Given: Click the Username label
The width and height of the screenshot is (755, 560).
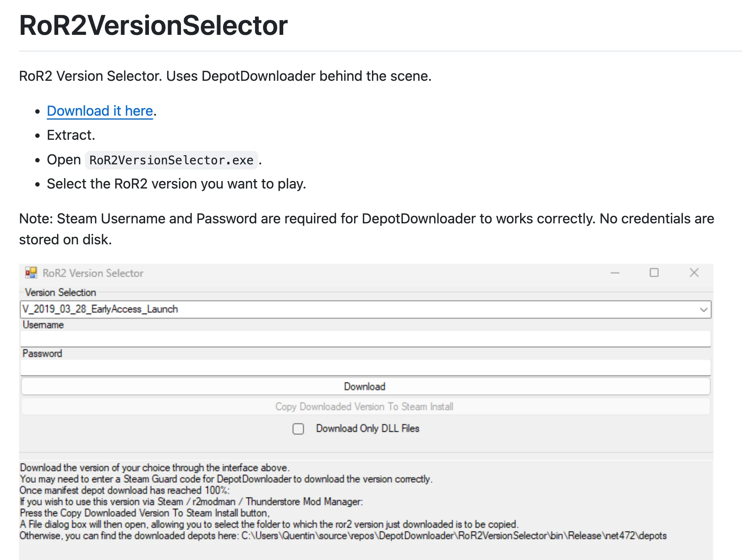Looking at the screenshot, I should tap(43, 325).
